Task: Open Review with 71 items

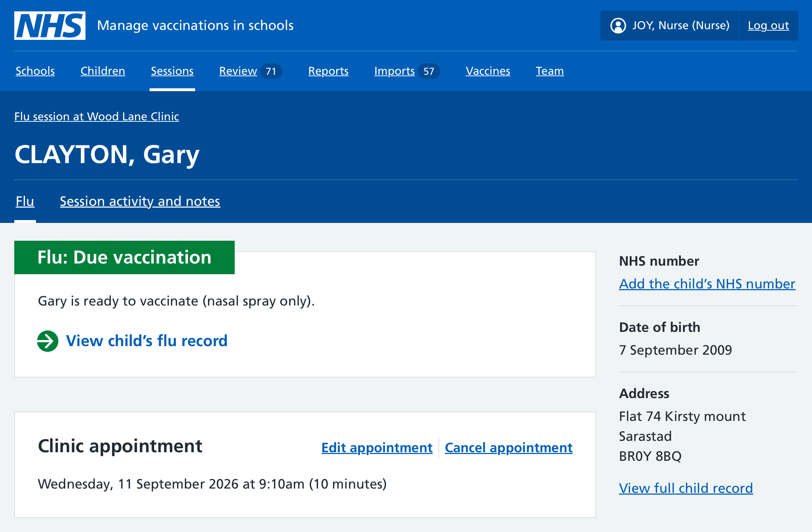Action: pos(251,71)
